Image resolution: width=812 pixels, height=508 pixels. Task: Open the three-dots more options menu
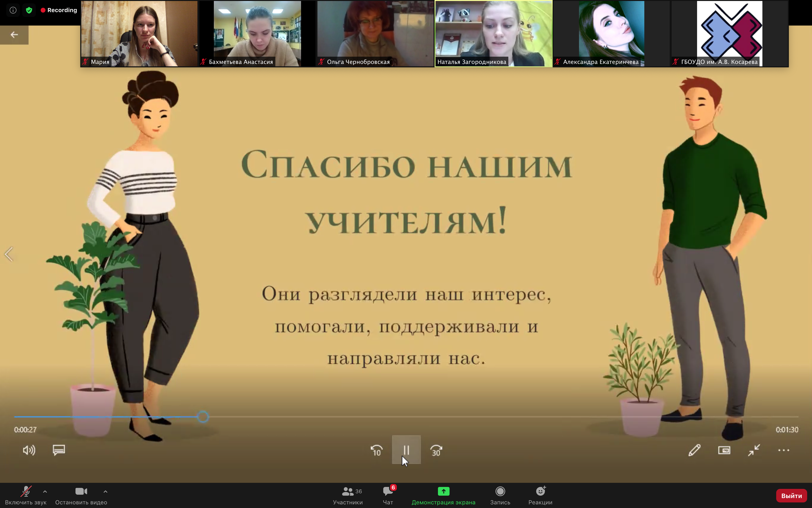[783, 450]
